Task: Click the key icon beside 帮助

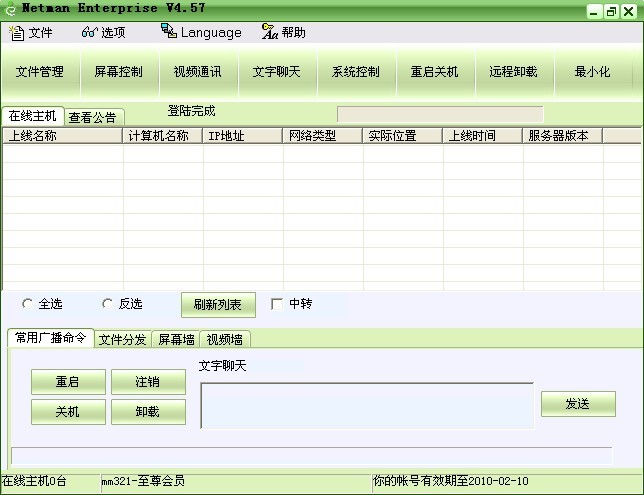Action: click(x=270, y=32)
